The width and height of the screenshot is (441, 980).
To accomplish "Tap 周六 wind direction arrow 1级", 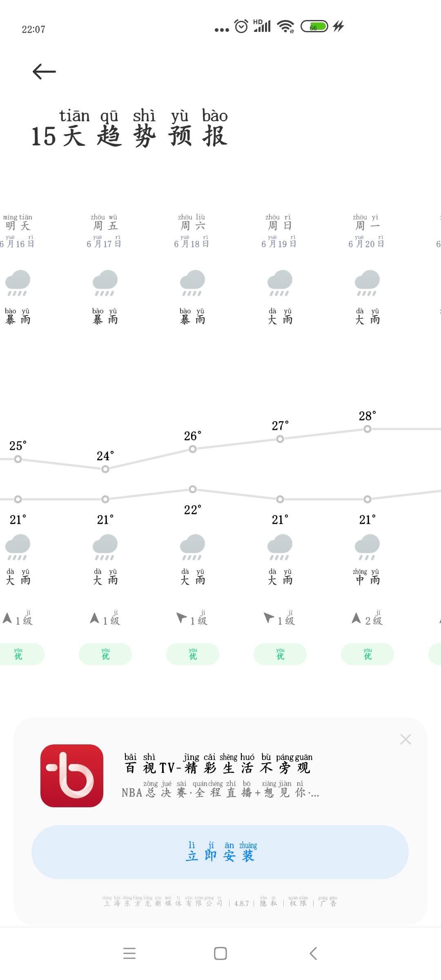I will (x=181, y=617).
